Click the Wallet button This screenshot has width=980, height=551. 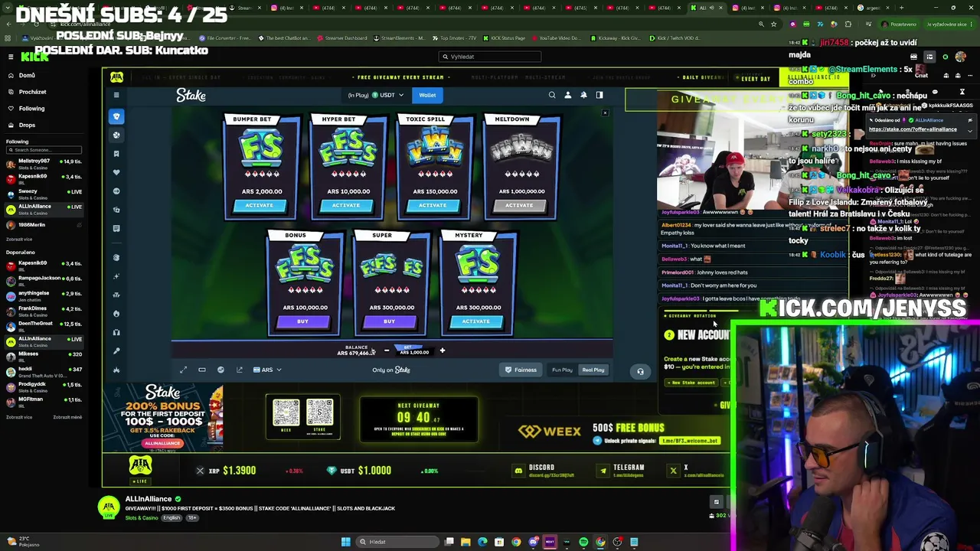[x=427, y=95]
